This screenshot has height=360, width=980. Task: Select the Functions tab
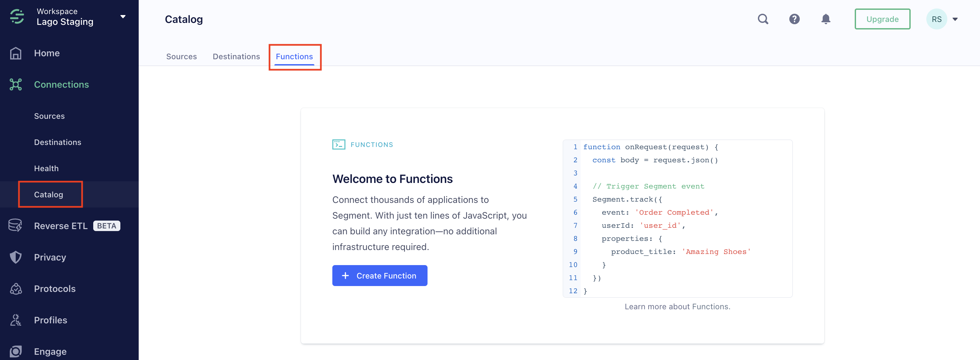[294, 56]
